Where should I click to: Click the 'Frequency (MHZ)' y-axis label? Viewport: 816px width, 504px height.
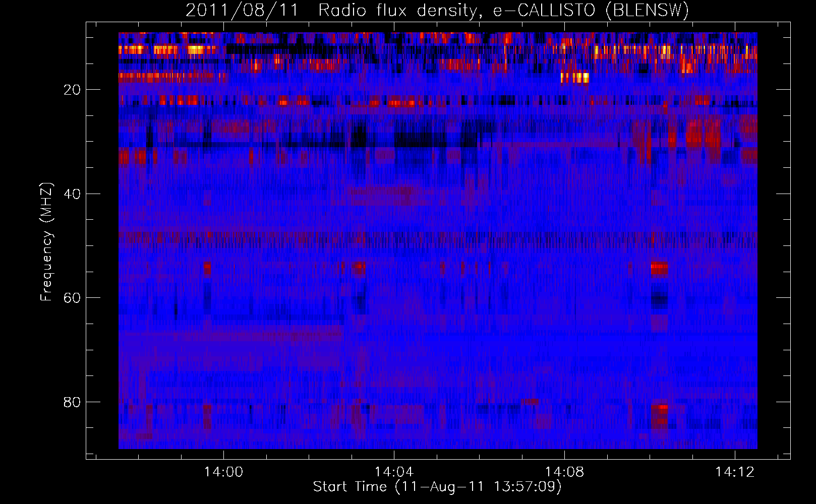(x=46, y=241)
